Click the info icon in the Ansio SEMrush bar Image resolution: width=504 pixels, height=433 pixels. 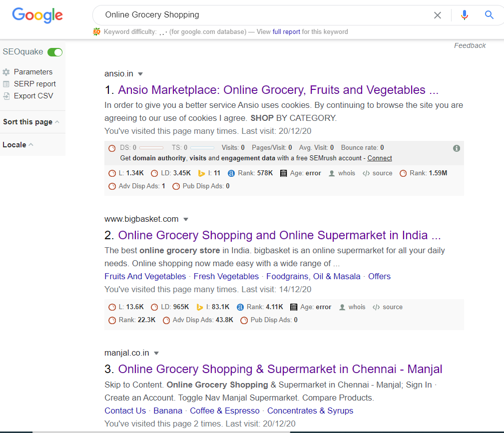tap(457, 148)
